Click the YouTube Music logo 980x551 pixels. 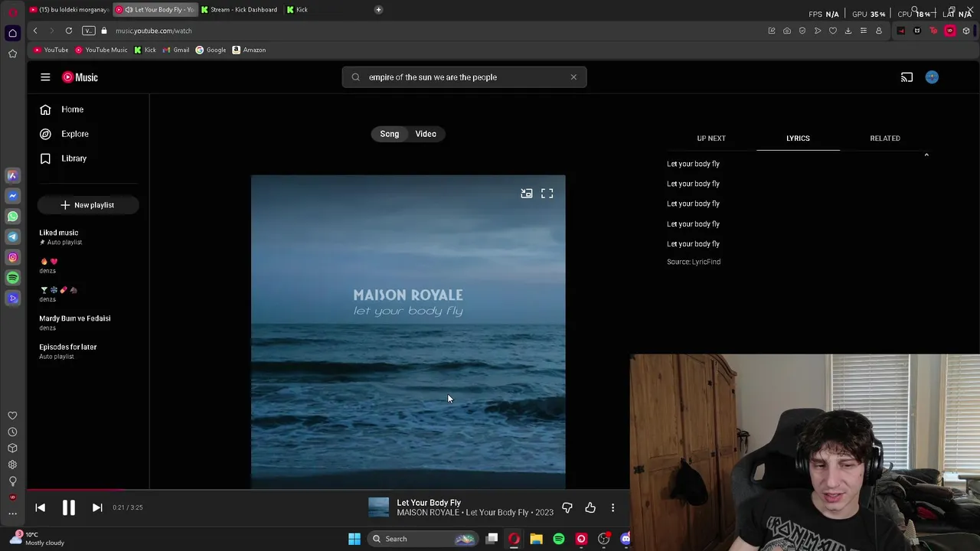pos(80,77)
